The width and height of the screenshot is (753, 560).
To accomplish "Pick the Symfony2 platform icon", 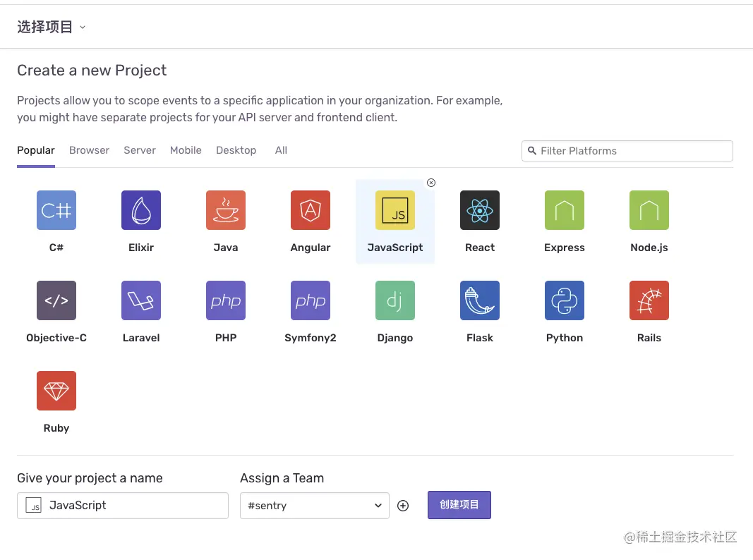I will pyautogui.click(x=311, y=300).
